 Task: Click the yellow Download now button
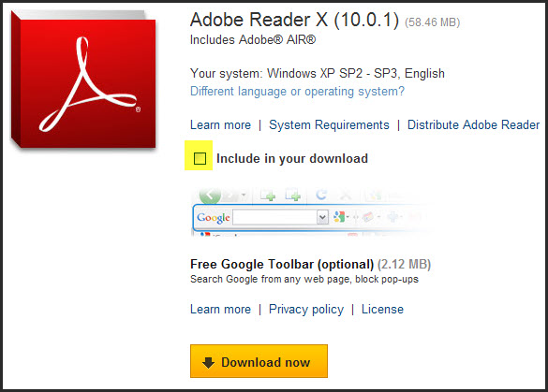[x=259, y=361]
